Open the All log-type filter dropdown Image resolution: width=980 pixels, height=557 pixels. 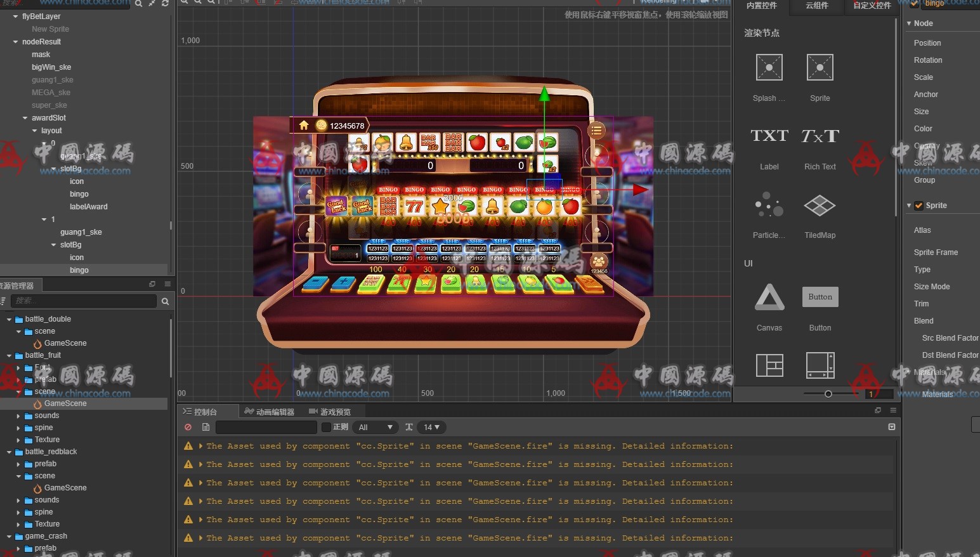[376, 427]
